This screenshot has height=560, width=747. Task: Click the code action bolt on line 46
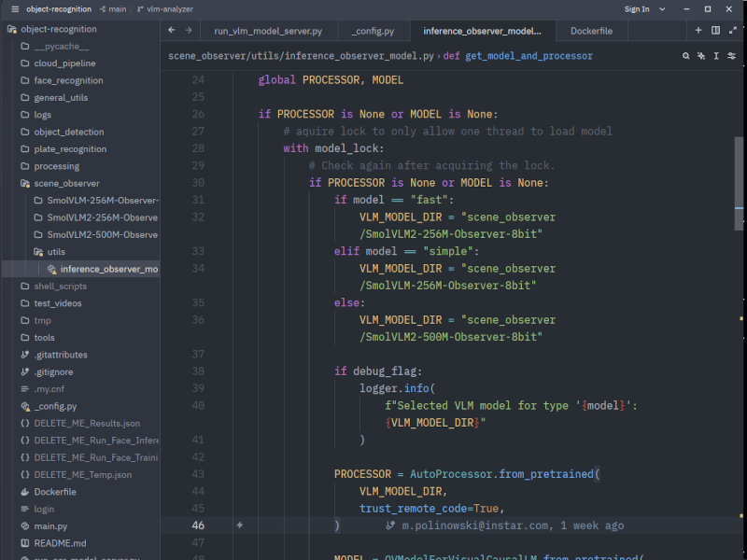point(240,525)
